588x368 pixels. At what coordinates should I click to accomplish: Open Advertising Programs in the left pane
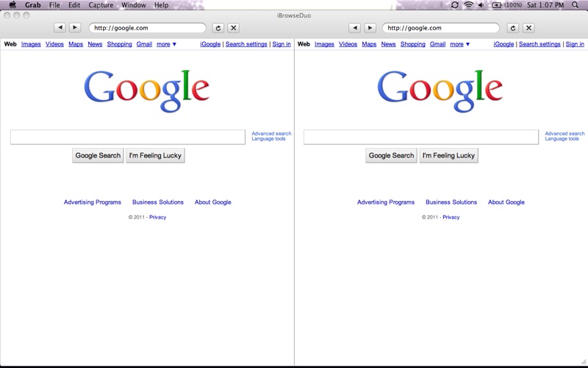93,202
